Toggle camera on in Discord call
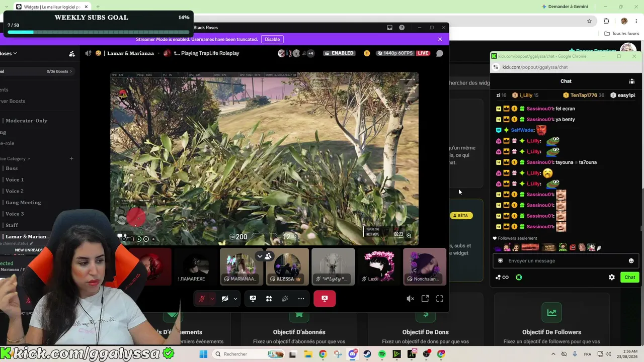The width and height of the screenshot is (644, 362). click(x=225, y=299)
